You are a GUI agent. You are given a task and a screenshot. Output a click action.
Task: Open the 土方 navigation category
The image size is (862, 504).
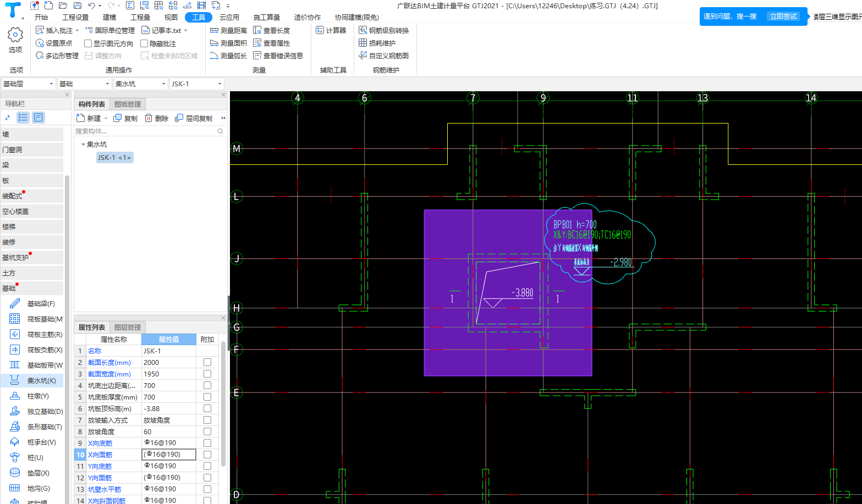pyautogui.click(x=32, y=273)
